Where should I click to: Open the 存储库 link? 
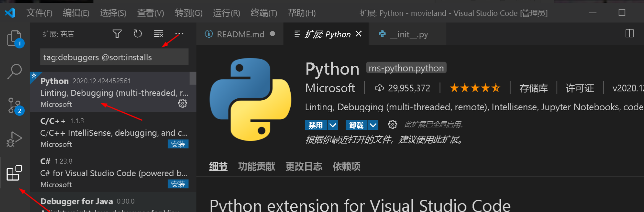[534, 88]
